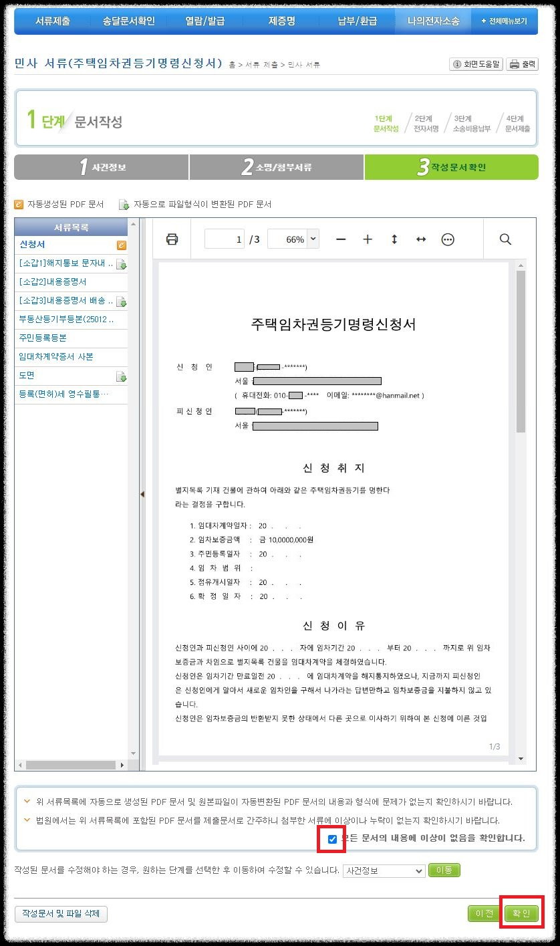The width and height of the screenshot is (560, 946).
Task: Open the 송달문서확인 menu
Action: [129, 21]
